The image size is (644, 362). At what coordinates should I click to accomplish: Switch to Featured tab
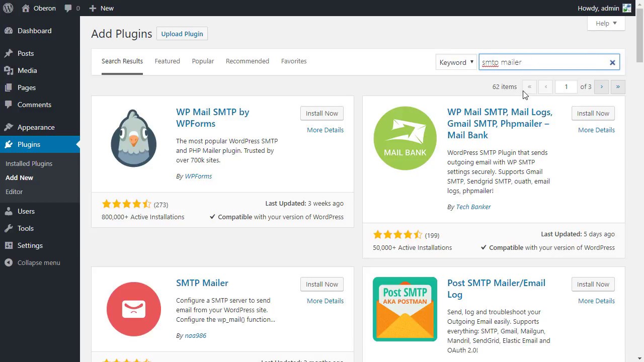[167, 61]
